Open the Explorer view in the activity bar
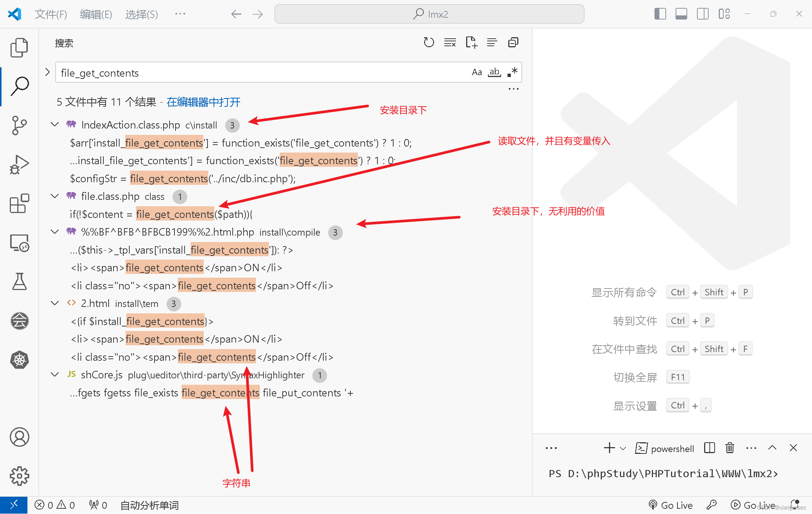Screen dimensions: 812x514 click(x=19, y=47)
